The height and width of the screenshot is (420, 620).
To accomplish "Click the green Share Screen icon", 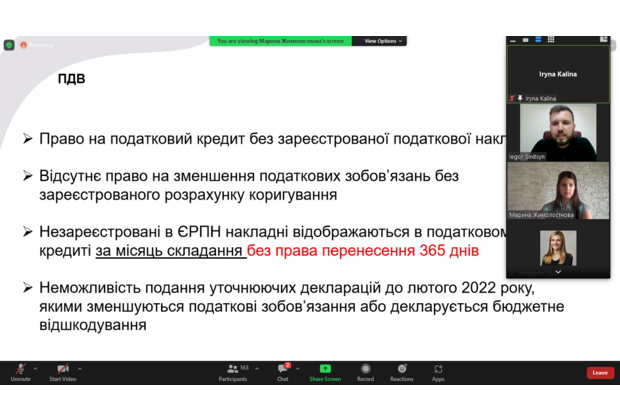I will coord(324,369).
